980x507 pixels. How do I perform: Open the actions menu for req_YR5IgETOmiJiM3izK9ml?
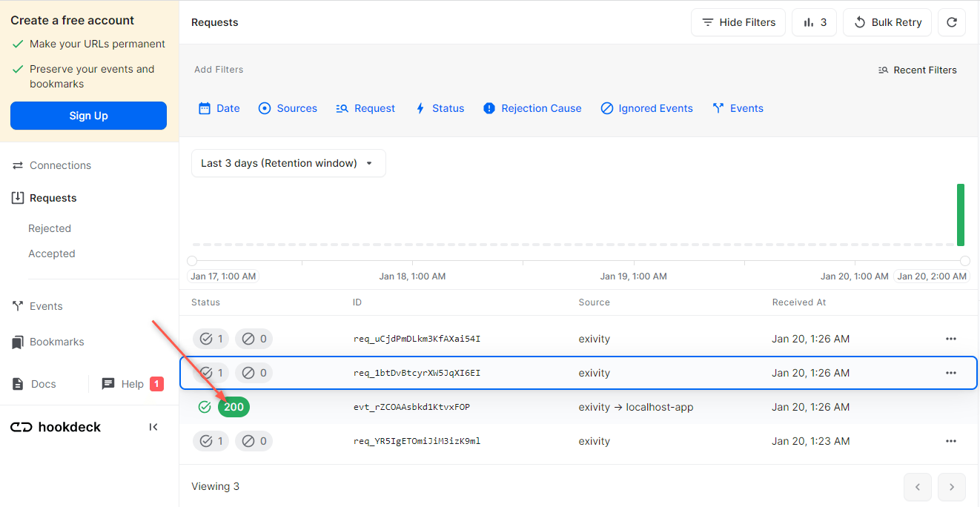click(x=951, y=440)
